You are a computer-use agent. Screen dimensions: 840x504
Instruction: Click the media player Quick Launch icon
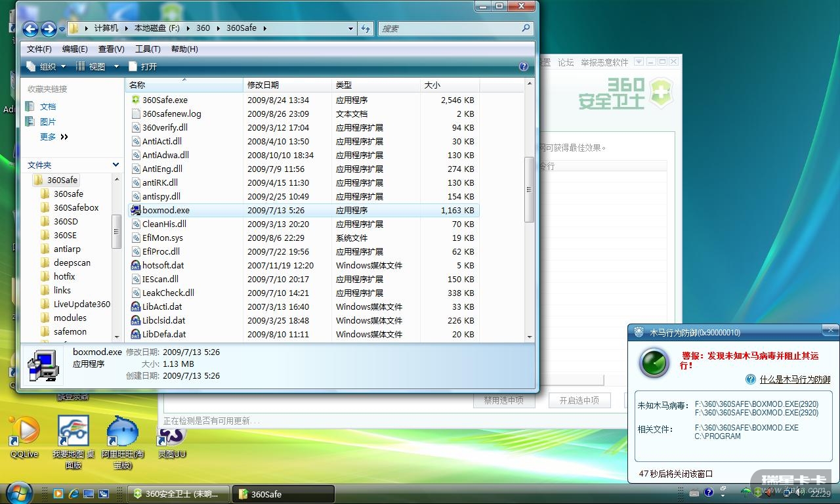(x=58, y=493)
